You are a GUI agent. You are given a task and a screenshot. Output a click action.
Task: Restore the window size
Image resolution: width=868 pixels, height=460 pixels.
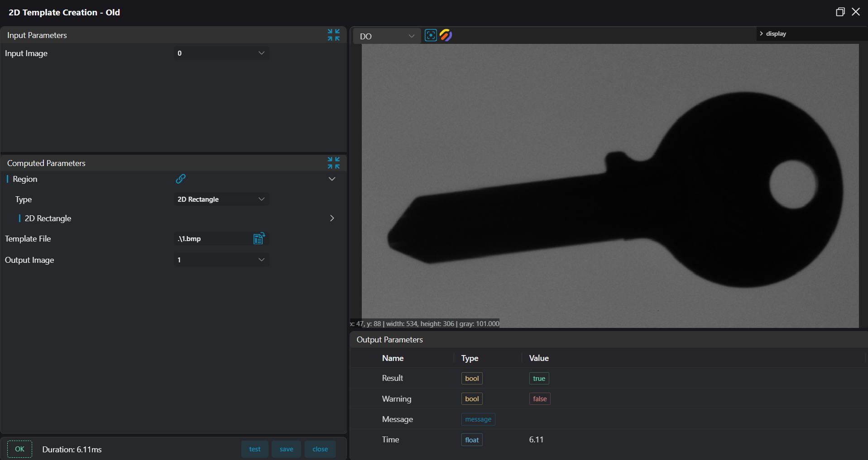tap(840, 12)
